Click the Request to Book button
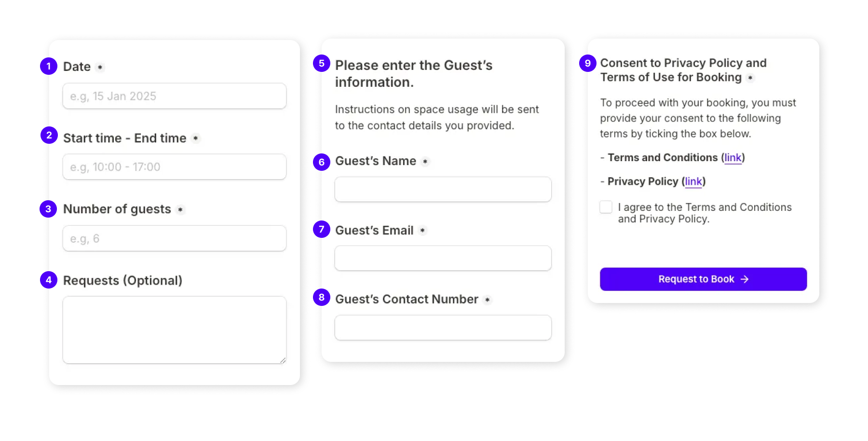The height and width of the screenshot is (441, 868). pyautogui.click(x=703, y=279)
